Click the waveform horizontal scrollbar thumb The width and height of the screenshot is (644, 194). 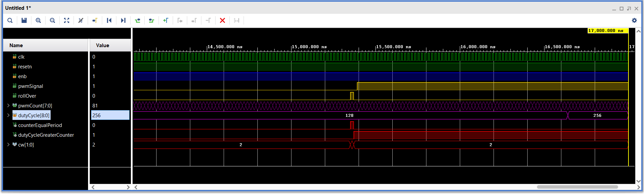pyautogui.click(x=577, y=187)
